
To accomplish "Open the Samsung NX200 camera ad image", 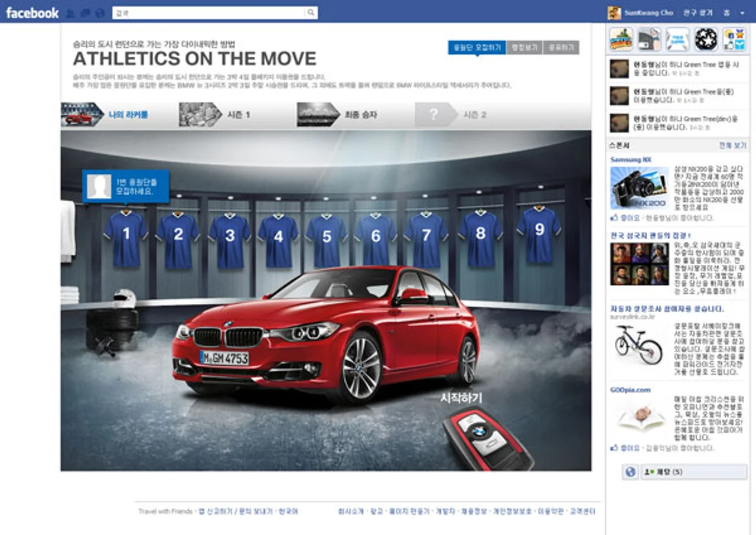I will click(x=640, y=188).
